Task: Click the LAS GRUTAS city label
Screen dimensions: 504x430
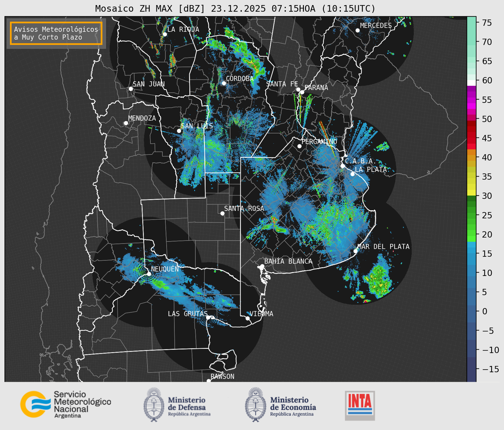Action: 188,314
